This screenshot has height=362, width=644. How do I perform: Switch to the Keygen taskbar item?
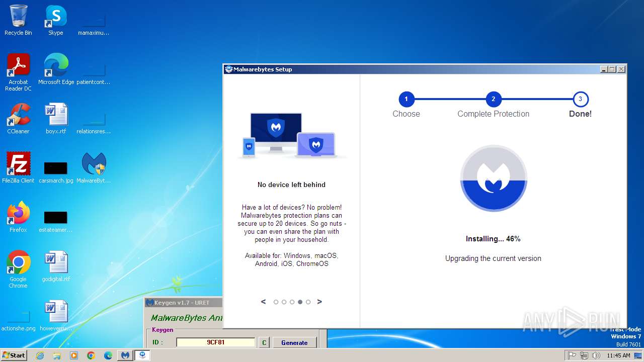pyautogui.click(x=125, y=355)
